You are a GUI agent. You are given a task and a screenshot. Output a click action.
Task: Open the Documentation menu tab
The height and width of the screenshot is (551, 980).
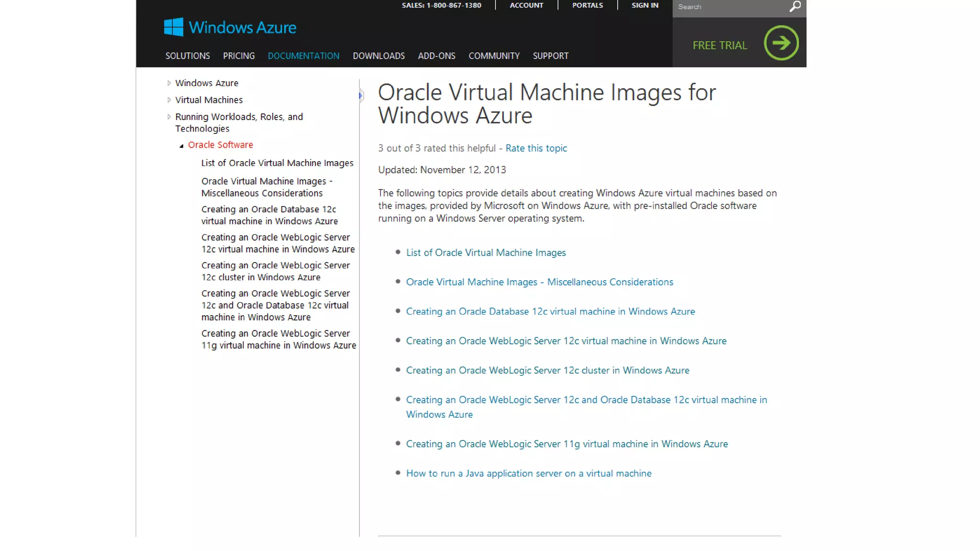(303, 56)
